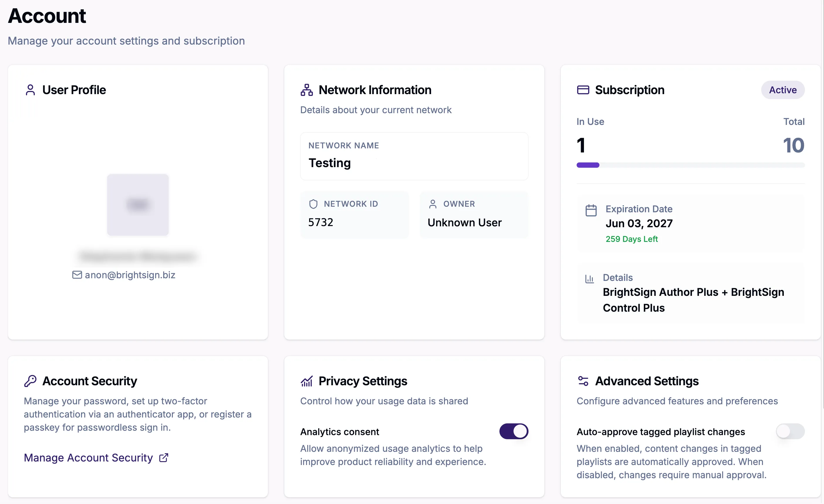Viewport: 824px width, 504px height.
Task: Click the Privacy Settings card title
Action: click(x=363, y=381)
